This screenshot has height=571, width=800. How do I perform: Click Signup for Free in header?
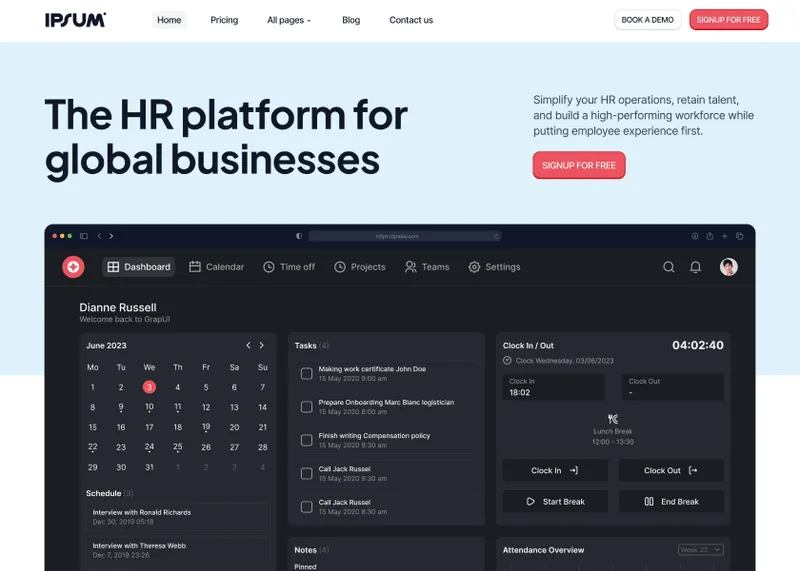pos(729,20)
